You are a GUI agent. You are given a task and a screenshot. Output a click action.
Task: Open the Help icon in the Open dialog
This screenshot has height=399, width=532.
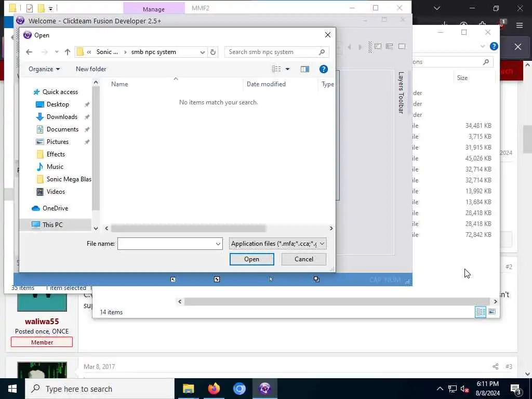point(323,69)
